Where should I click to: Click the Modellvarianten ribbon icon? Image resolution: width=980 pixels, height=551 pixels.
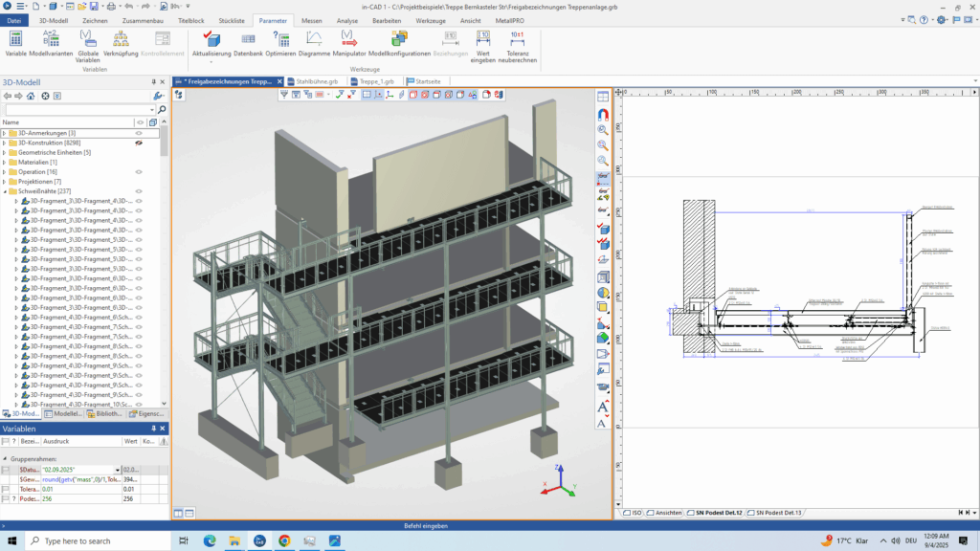[51, 38]
